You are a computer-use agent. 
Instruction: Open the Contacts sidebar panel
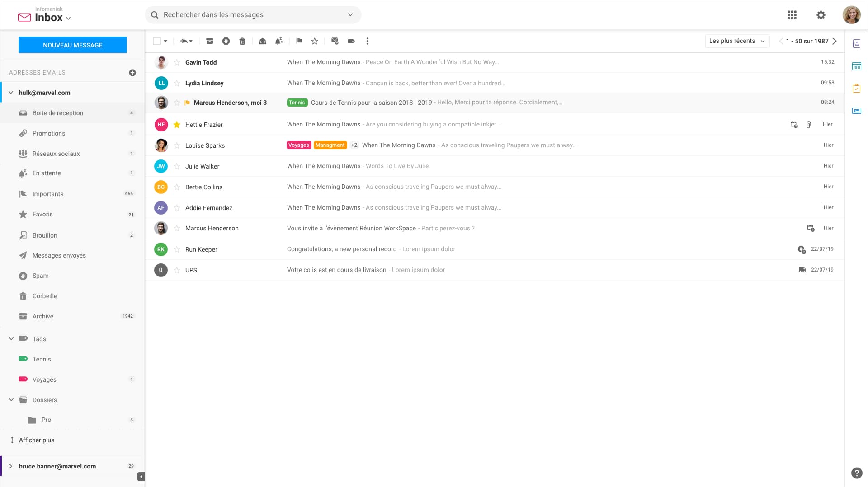pos(857,43)
